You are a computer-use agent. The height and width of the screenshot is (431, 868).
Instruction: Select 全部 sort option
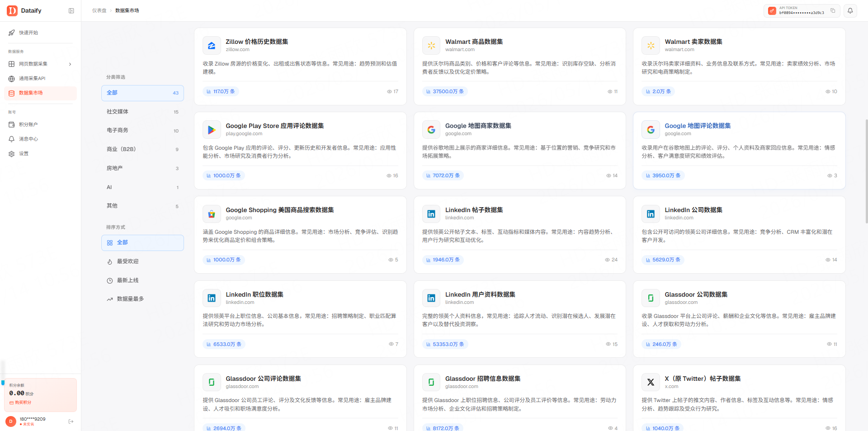click(x=142, y=243)
